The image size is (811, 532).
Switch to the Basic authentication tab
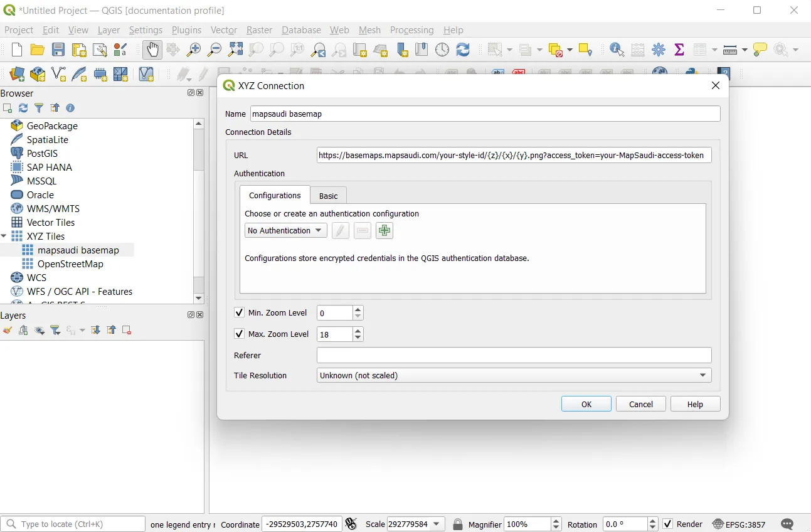tap(328, 196)
